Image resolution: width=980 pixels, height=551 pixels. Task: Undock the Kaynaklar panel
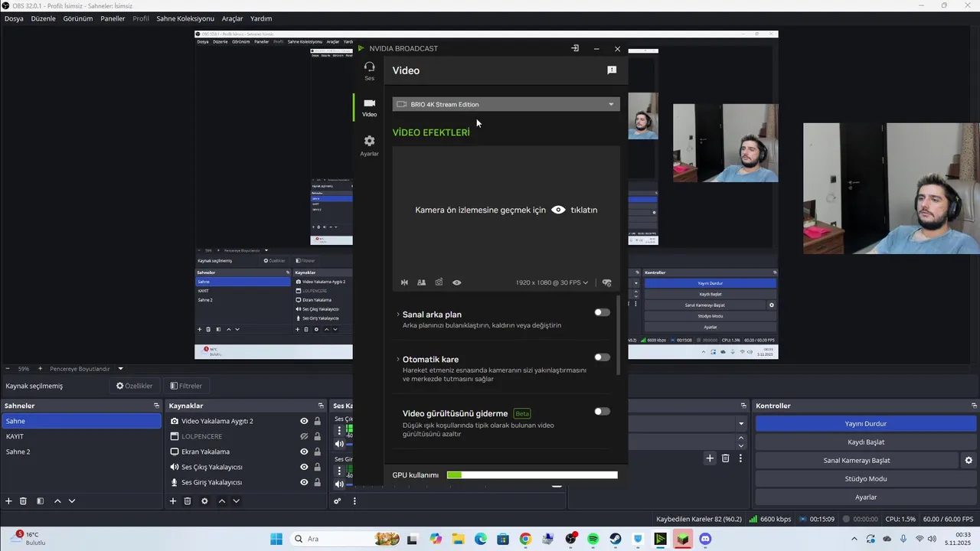pyautogui.click(x=321, y=406)
